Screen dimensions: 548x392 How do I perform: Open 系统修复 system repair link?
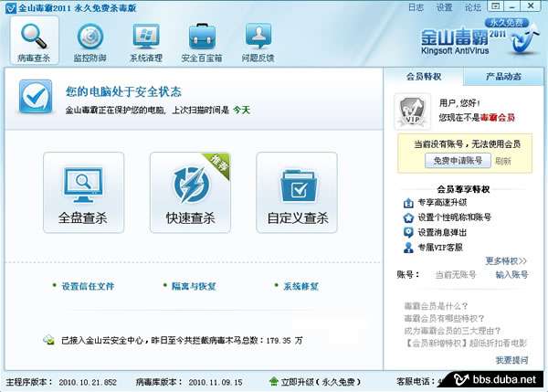click(x=300, y=286)
